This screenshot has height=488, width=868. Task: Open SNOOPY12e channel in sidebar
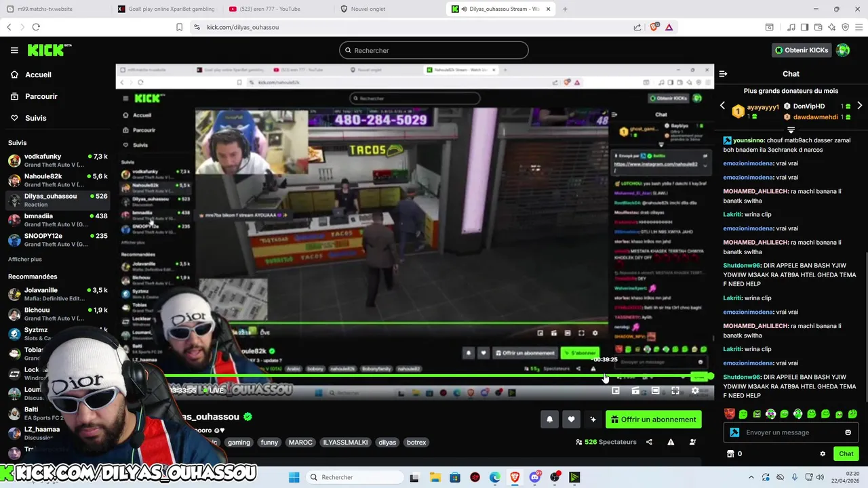tap(58, 240)
